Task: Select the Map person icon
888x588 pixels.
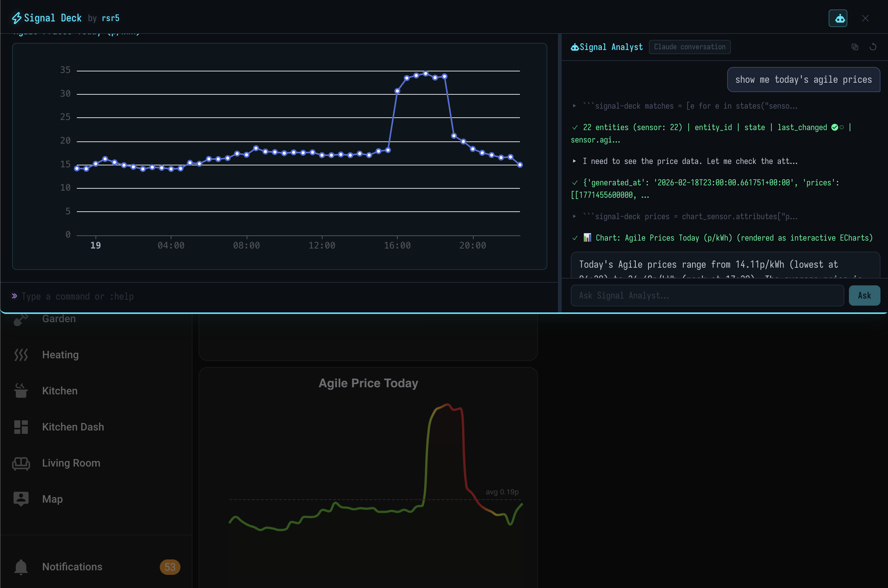Action: 21,499
